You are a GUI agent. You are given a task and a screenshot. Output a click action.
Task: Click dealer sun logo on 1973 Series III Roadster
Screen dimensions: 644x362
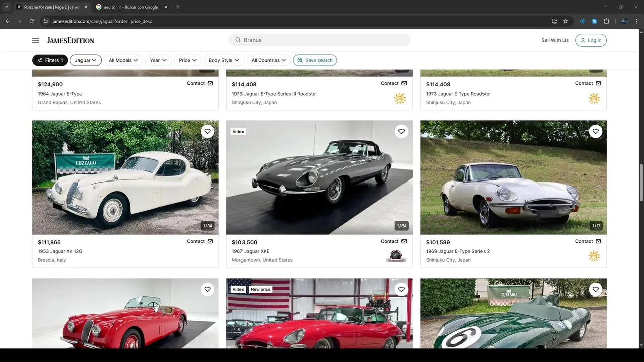tap(400, 99)
